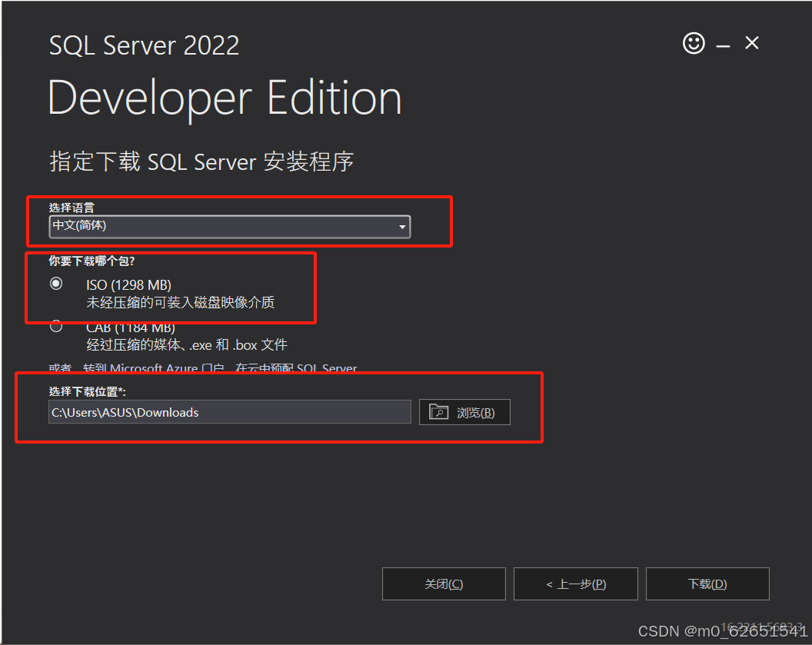This screenshot has height=645, width=812.
Task: Start download with the 下载(D) button
Action: click(707, 584)
